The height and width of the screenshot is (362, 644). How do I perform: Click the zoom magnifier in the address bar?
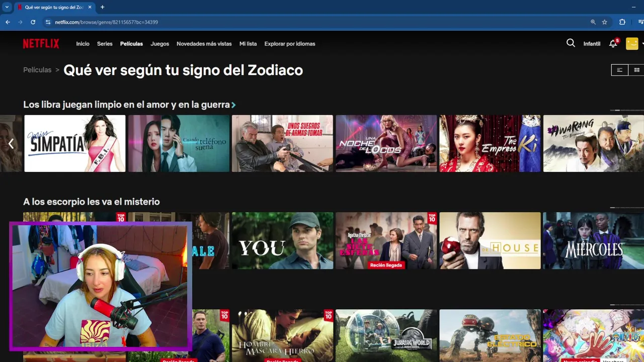point(593,22)
